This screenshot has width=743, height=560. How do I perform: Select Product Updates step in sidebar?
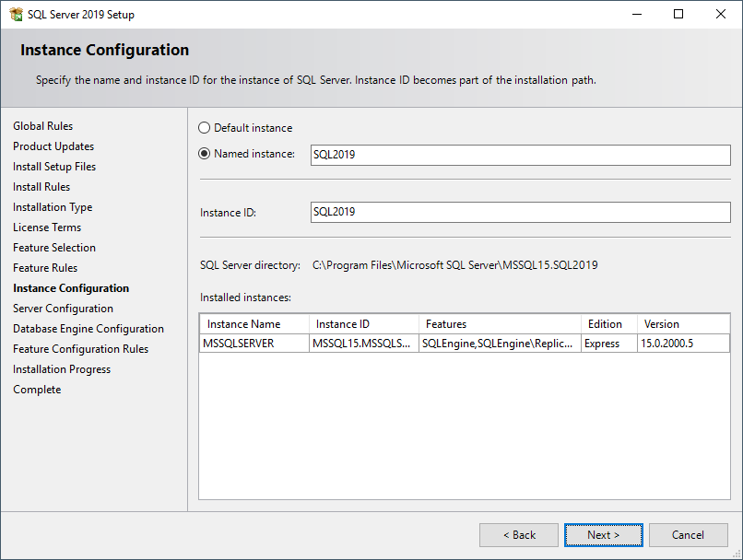(x=53, y=146)
